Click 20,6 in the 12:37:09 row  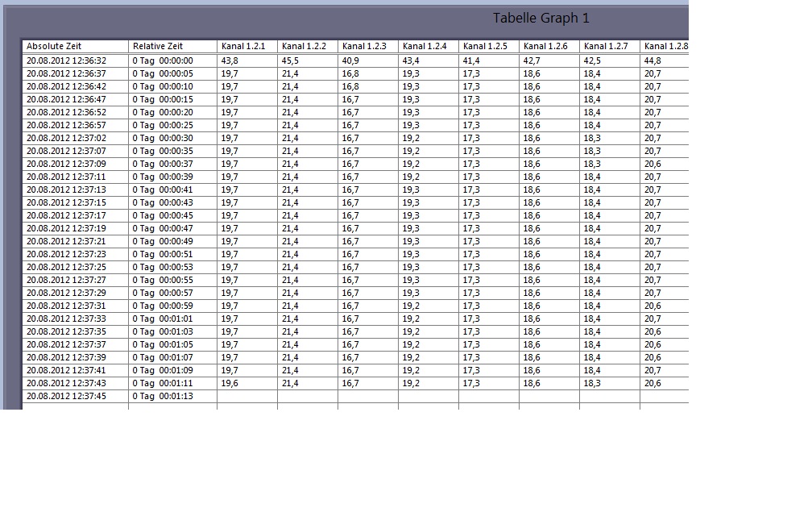point(665,164)
